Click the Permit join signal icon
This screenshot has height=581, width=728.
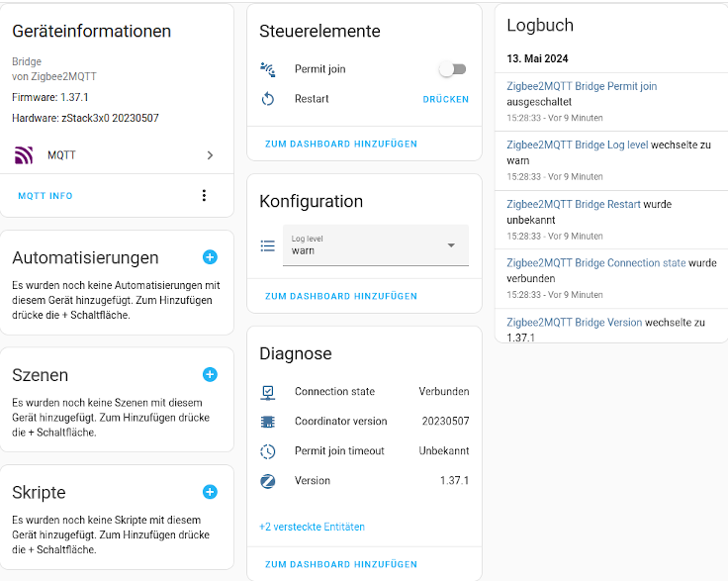268,69
